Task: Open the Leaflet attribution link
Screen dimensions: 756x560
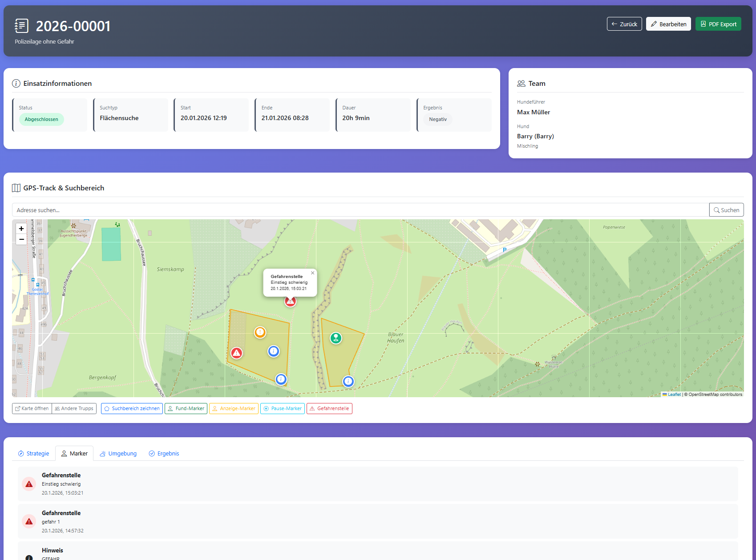Action: point(674,395)
